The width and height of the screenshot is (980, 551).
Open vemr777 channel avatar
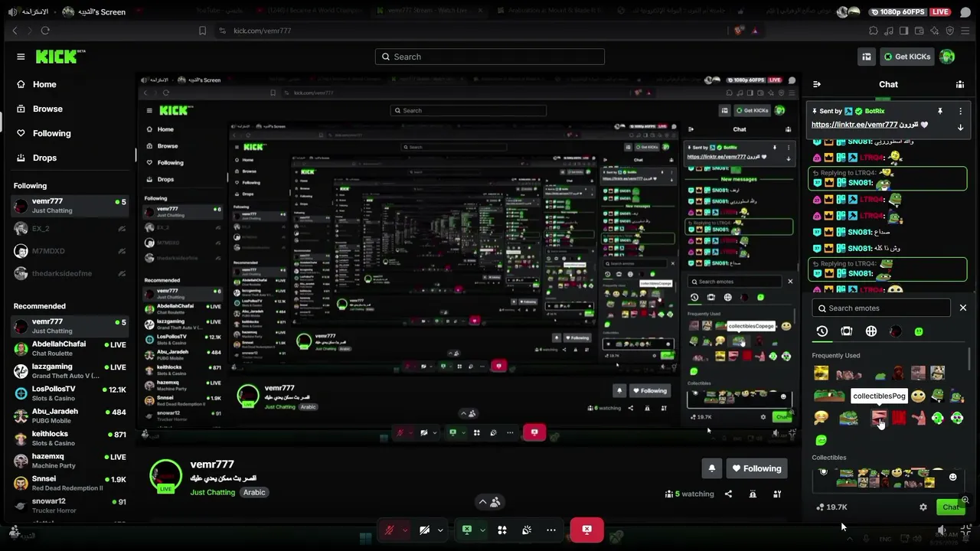tap(165, 476)
